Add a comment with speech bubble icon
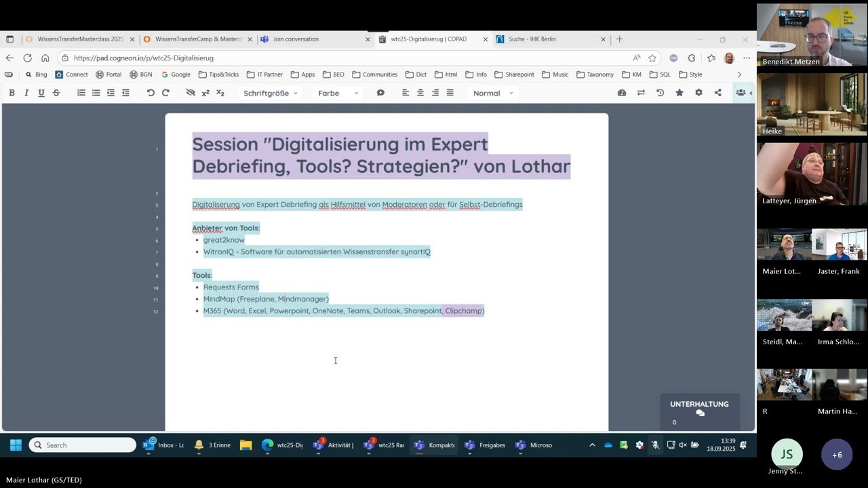 380,93
